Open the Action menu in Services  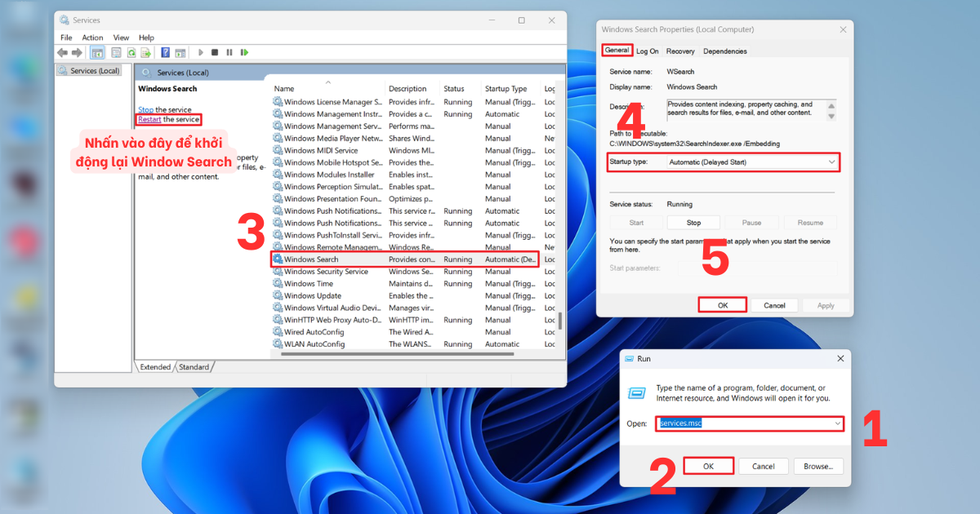click(x=92, y=38)
